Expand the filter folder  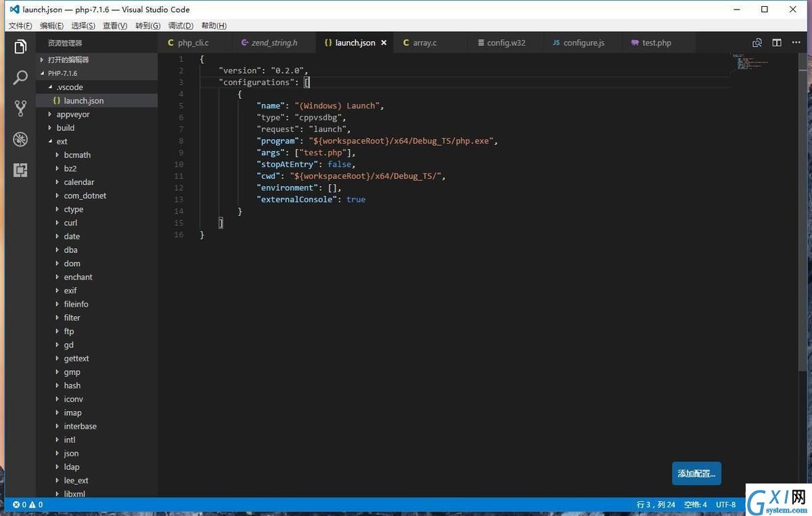97,318
